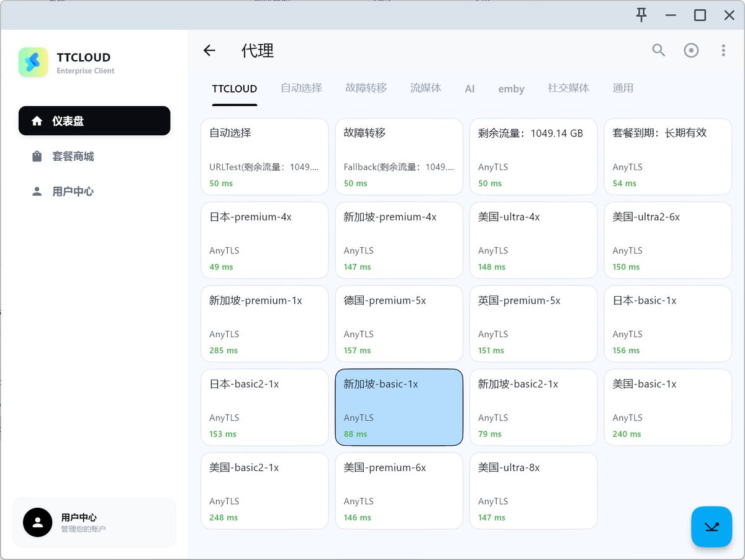Select the 新加坡-premium-4x node

399,240
